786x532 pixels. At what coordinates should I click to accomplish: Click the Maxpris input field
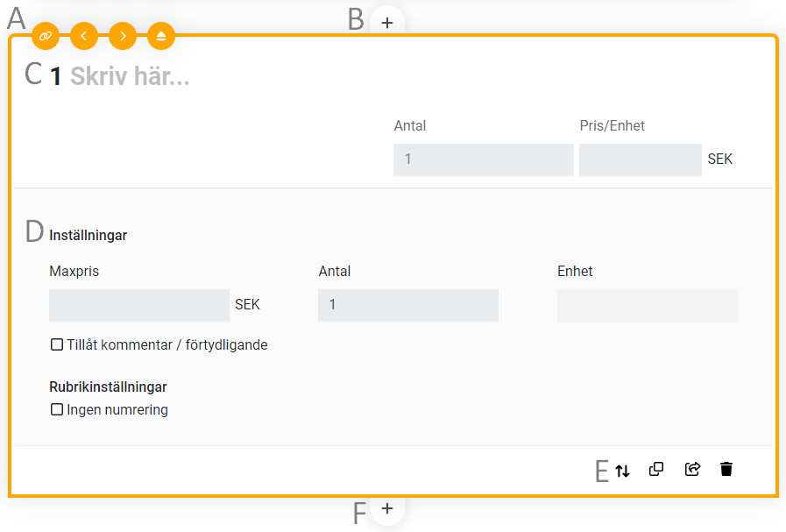[x=138, y=305]
